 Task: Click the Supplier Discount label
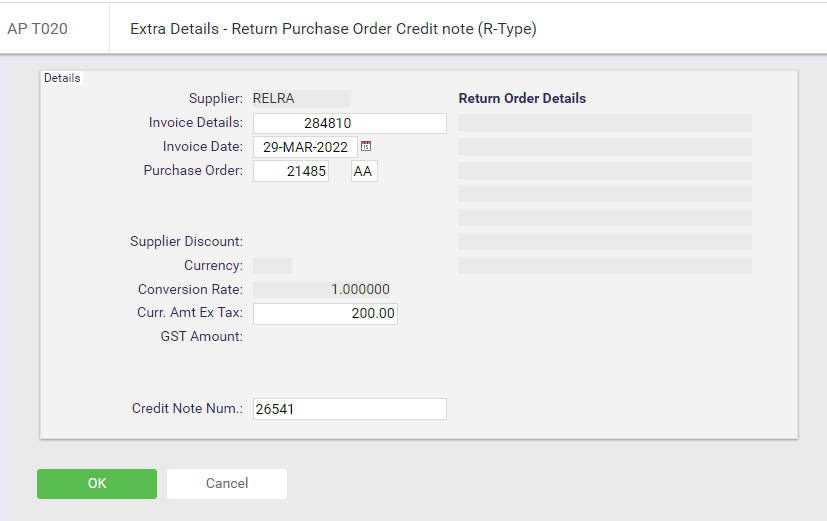coord(186,242)
